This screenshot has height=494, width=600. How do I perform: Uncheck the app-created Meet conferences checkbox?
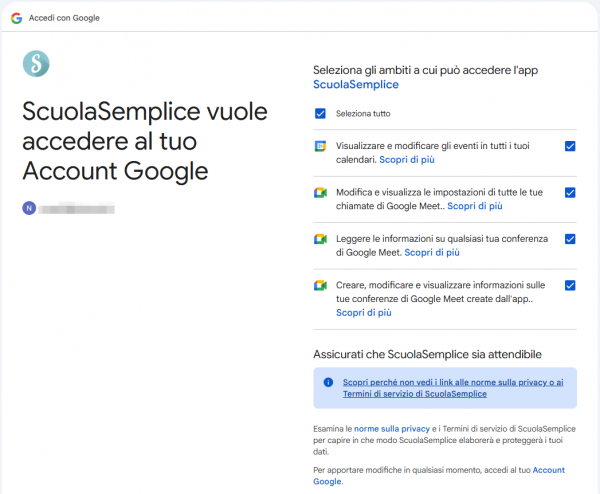570,285
